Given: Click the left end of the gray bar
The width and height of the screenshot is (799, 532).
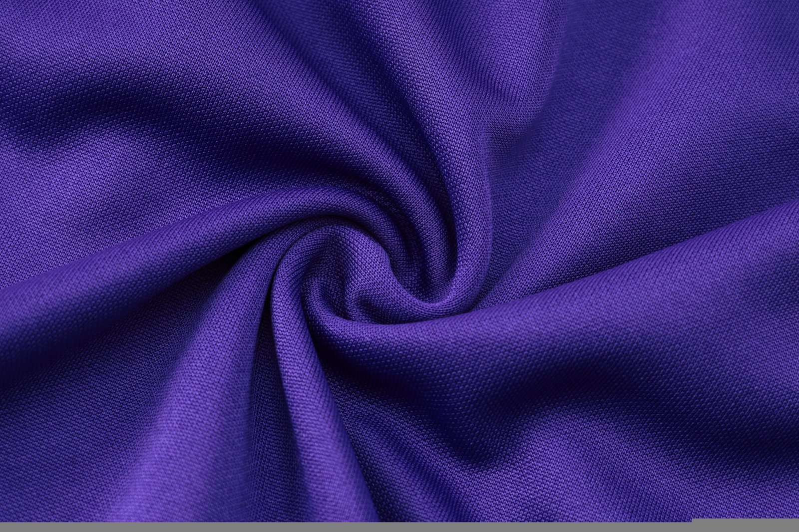Looking at the screenshot, I should coord(5,528).
